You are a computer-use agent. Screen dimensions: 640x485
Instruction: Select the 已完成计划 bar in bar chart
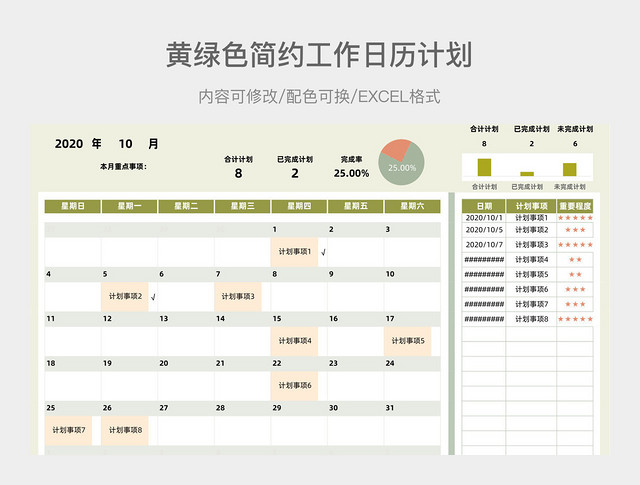pyautogui.click(x=527, y=174)
